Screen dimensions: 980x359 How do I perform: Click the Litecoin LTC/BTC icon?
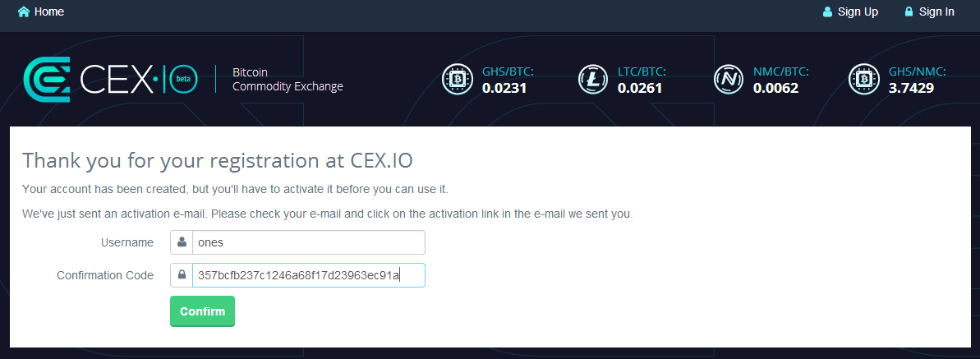(x=593, y=80)
